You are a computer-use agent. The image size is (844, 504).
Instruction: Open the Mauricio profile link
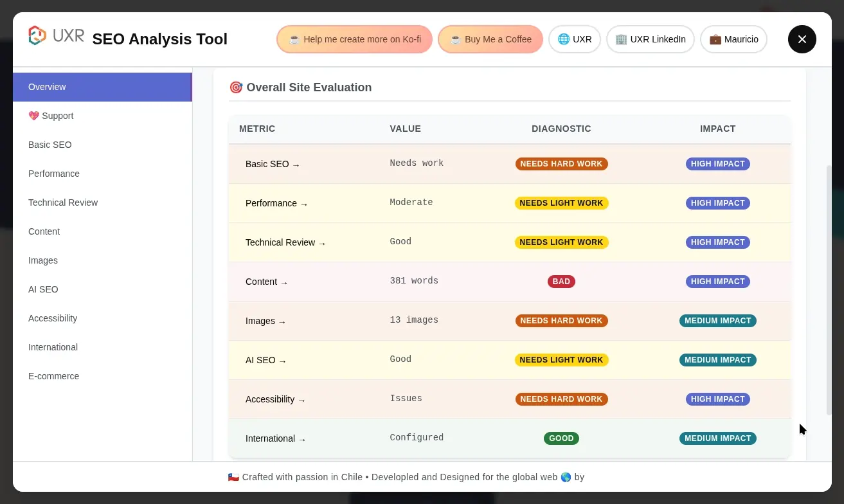tap(733, 39)
